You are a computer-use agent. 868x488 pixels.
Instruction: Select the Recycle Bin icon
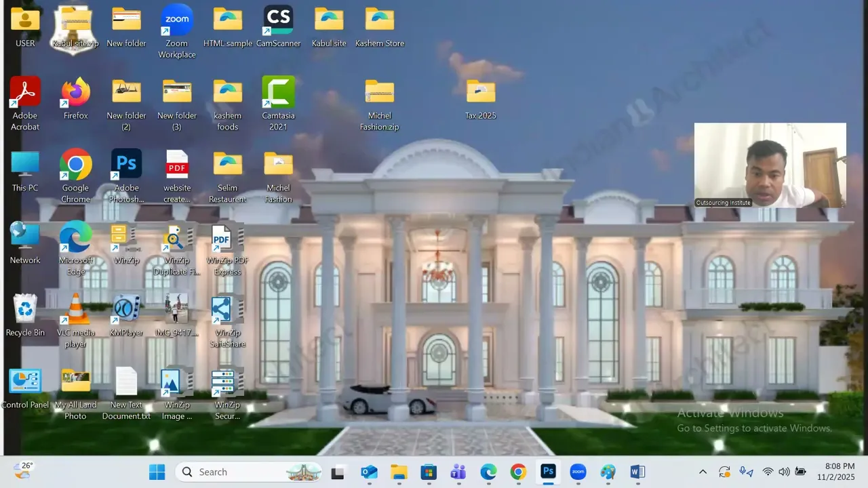click(x=25, y=315)
